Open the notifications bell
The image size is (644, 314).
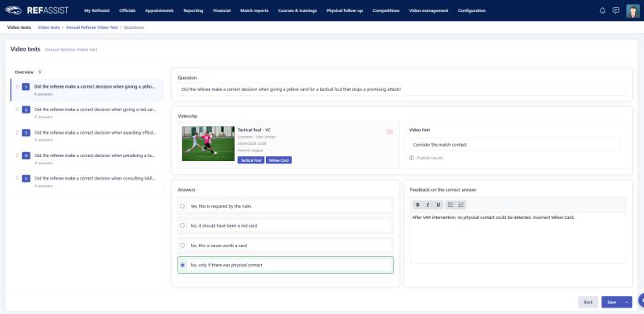603,10
